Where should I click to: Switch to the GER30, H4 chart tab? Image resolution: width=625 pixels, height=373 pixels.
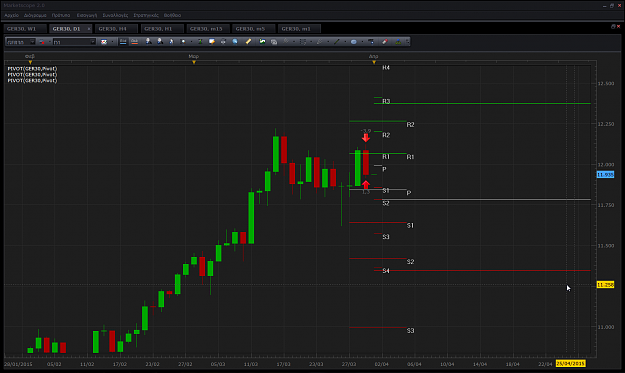click(x=116, y=29)
